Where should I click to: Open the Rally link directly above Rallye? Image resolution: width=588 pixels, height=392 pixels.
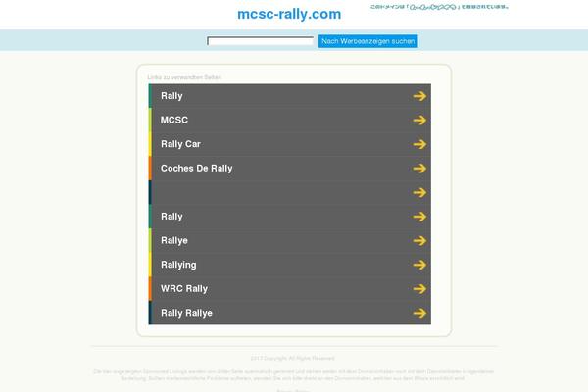click(x=171, y=217)
